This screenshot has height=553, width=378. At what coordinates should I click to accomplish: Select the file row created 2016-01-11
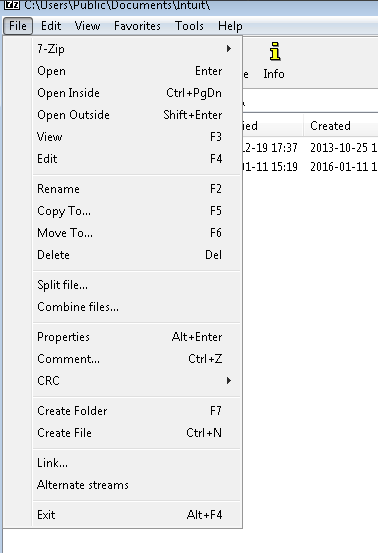click(x=310, y=166)
